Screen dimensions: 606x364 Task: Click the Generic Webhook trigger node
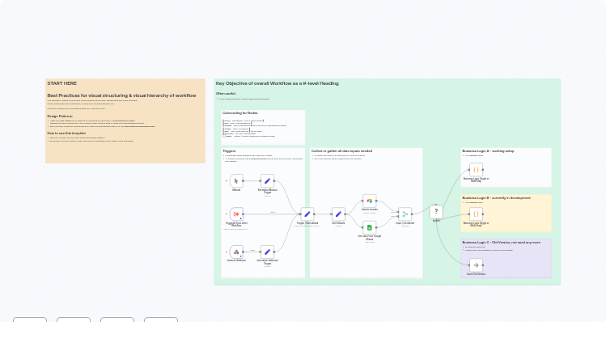coord(236,252)
